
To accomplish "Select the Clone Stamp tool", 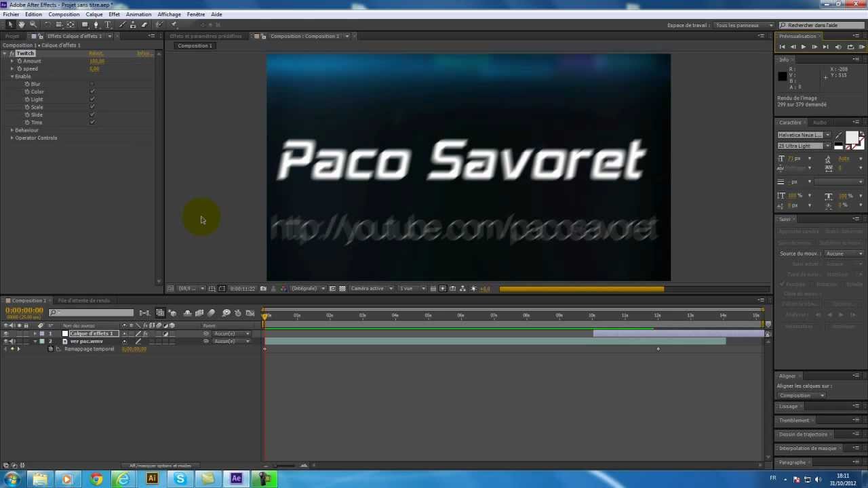I will [x=133, y=25].
